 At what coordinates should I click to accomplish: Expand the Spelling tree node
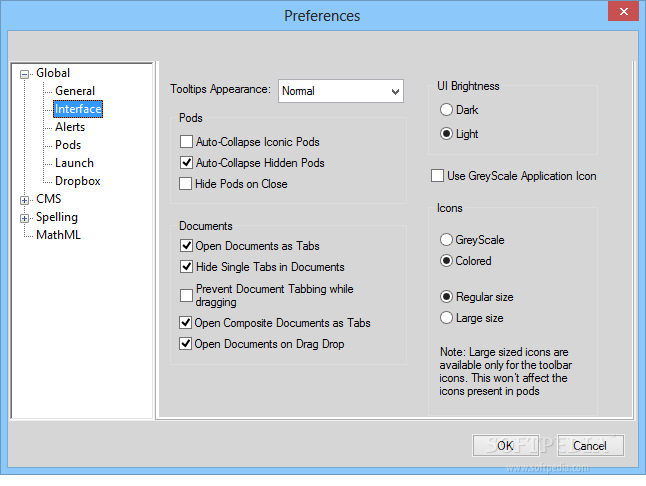(x=24, y=218)
